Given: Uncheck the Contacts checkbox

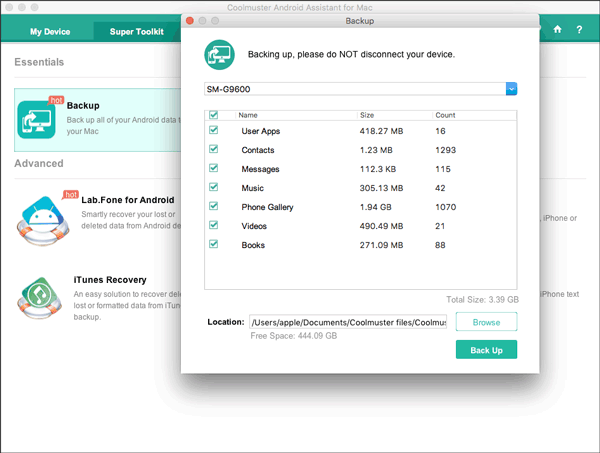Looking at the screenshot, I should pyautogui.click(x=214, y=149).
